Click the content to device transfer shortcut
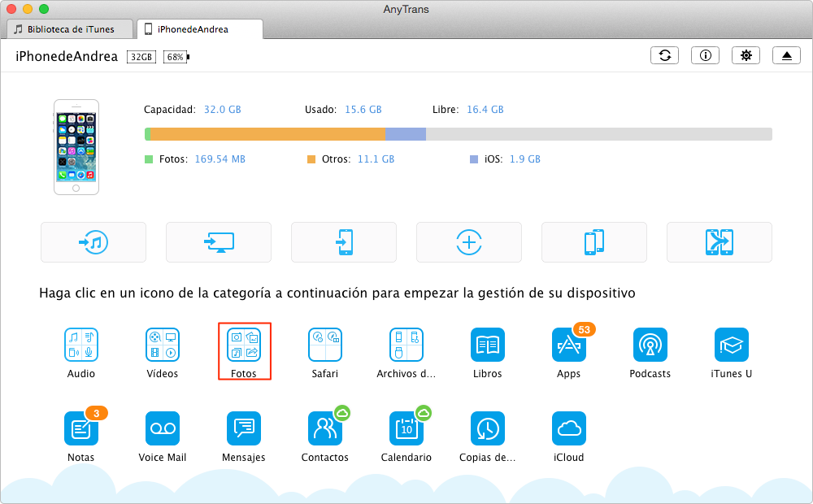Viewport: 813px width, 504px height. click(x=344, y=242)
